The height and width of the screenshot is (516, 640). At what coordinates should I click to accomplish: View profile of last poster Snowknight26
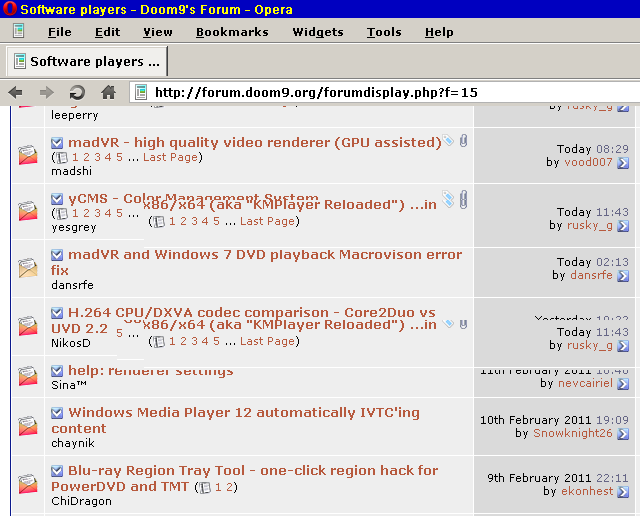tap(573, 433)
